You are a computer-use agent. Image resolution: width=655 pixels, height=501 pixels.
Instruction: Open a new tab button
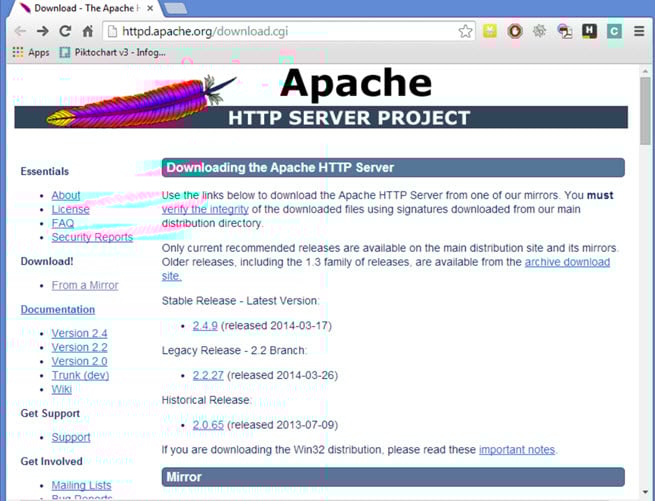175,8
